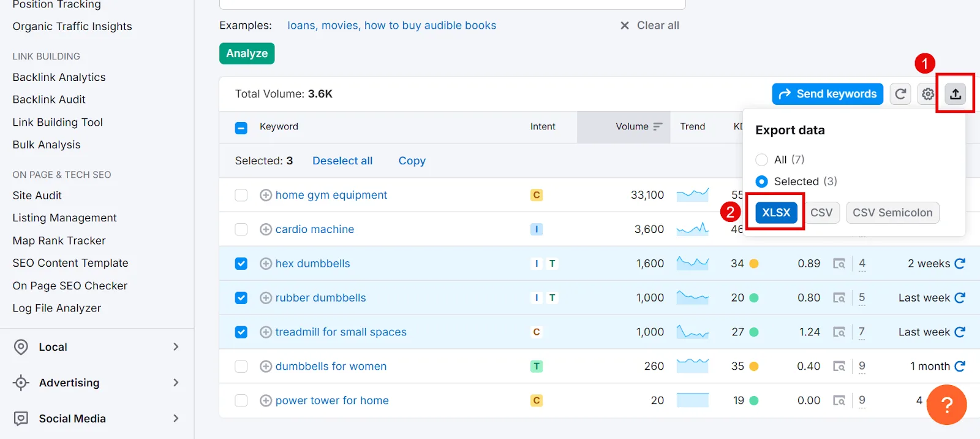This screenshot has width=980, height=439.
Task: Open SEO Content Template in sidebar
Action: [70, 263]
